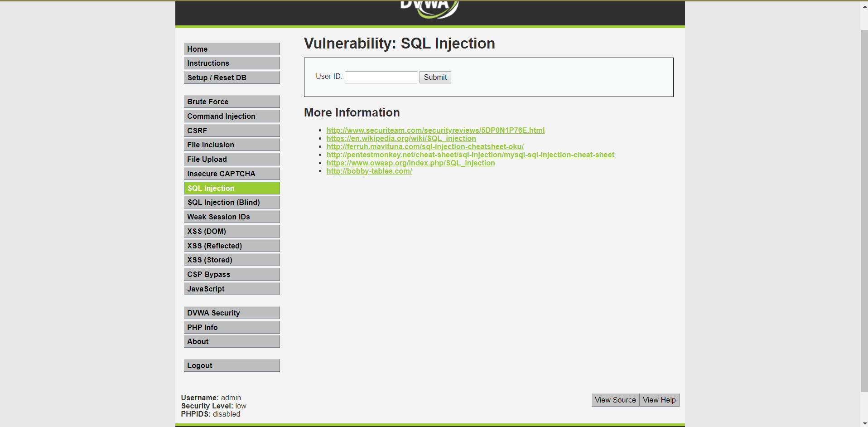Open the XSS (Stored) page
This screenshot has width=868, height=427.
[x=232, y=260]
